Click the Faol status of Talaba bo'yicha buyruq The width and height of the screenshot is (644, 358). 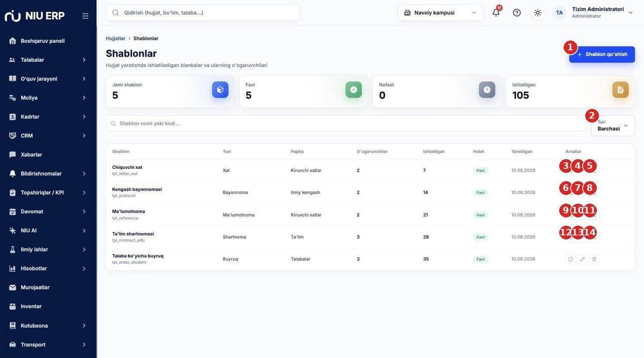click(x=480, y=259)
